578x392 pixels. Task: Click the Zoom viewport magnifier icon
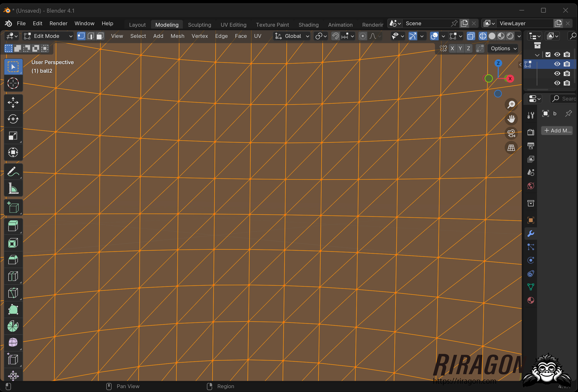511,104
